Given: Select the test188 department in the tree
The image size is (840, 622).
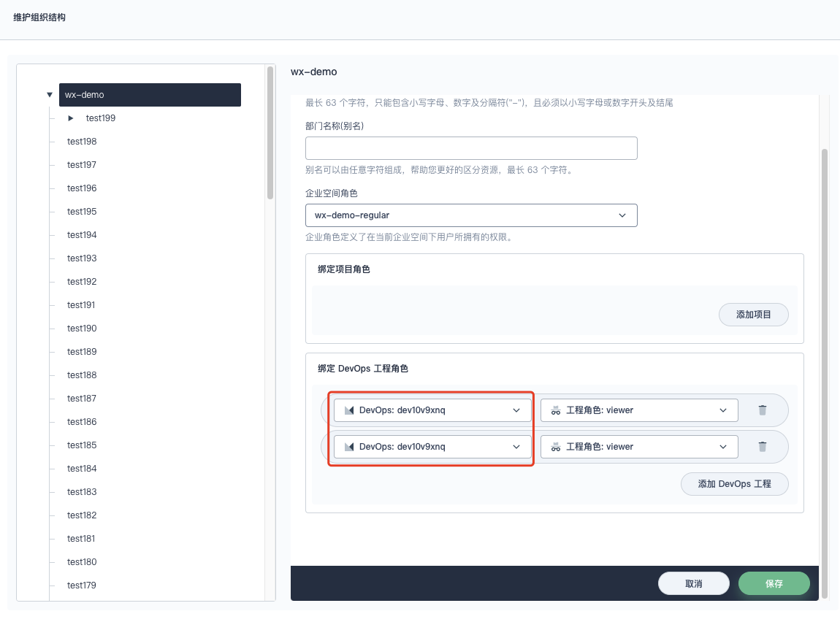Looking at the screenshot, I should point(81,375).
